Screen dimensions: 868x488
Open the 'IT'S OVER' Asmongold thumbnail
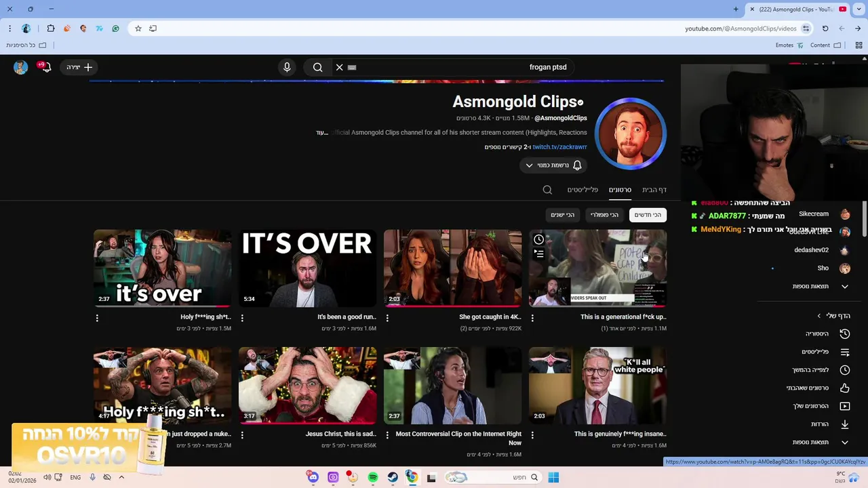[307, 268]
